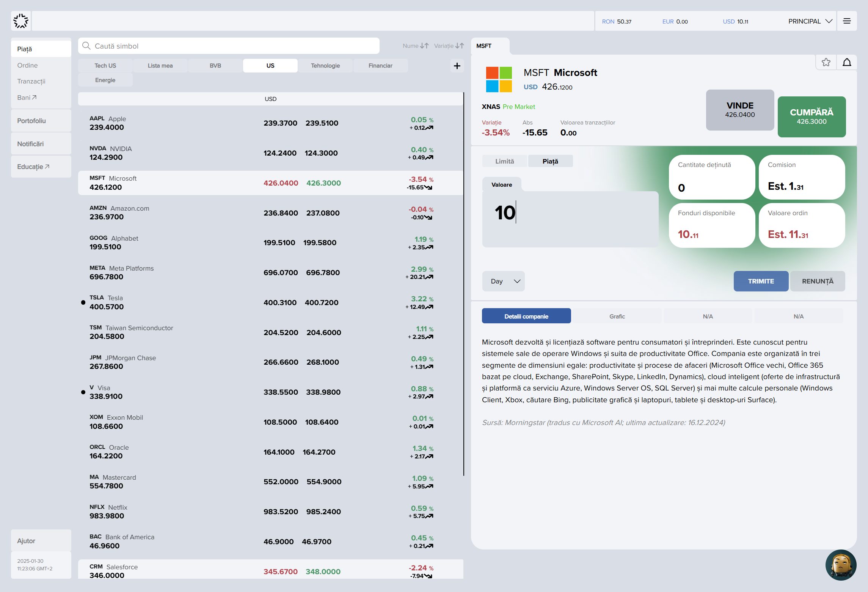
Task: Open the Energie list tab
Action: point(105,80)
